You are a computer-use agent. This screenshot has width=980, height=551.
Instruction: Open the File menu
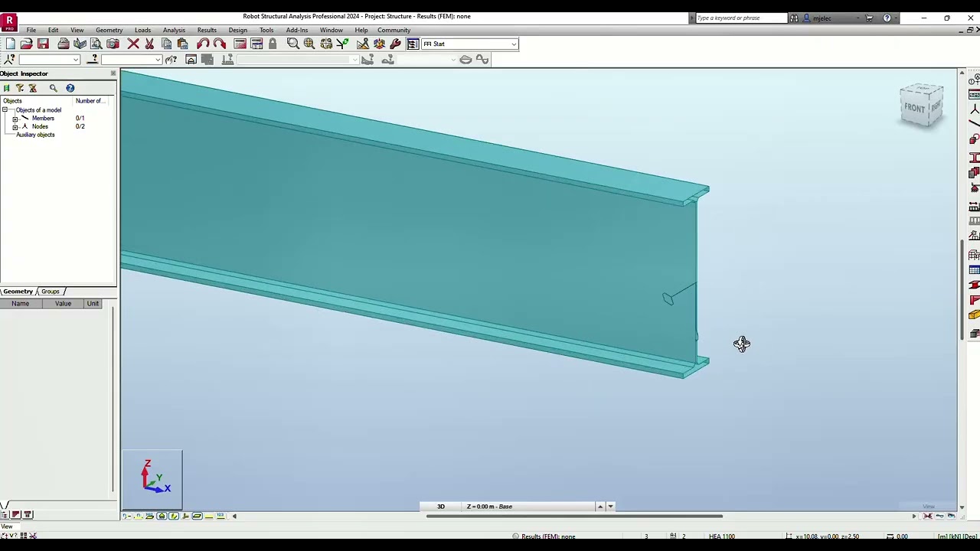[x=31, y=30]
